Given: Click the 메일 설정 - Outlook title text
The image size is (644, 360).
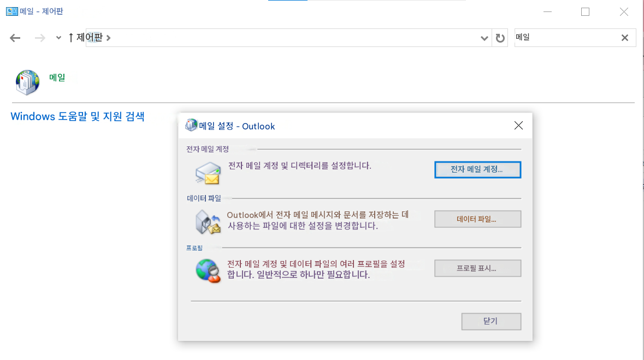Looking at the screenshot, I should pyautogui.click(x=237, y=126).
